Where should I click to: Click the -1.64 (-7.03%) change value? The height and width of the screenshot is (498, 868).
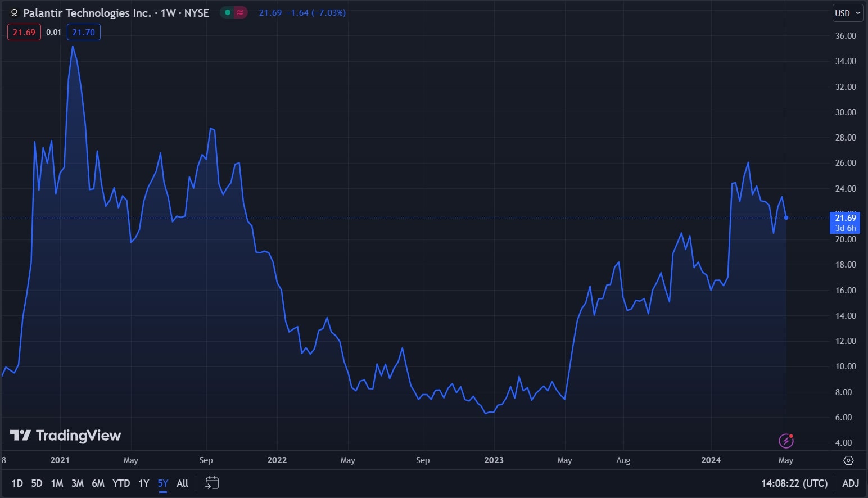[x=316, y=12]
